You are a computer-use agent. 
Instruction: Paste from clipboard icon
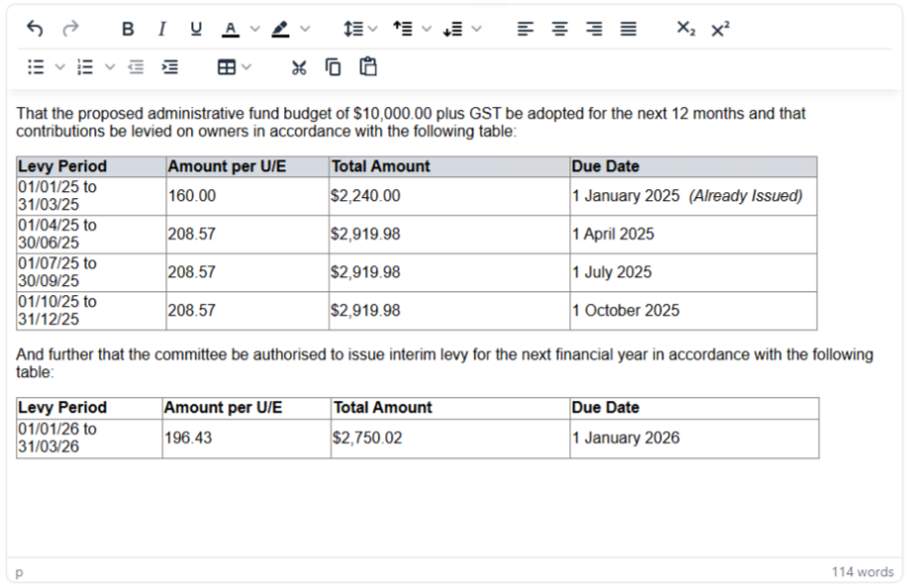(x=368, y=66)
